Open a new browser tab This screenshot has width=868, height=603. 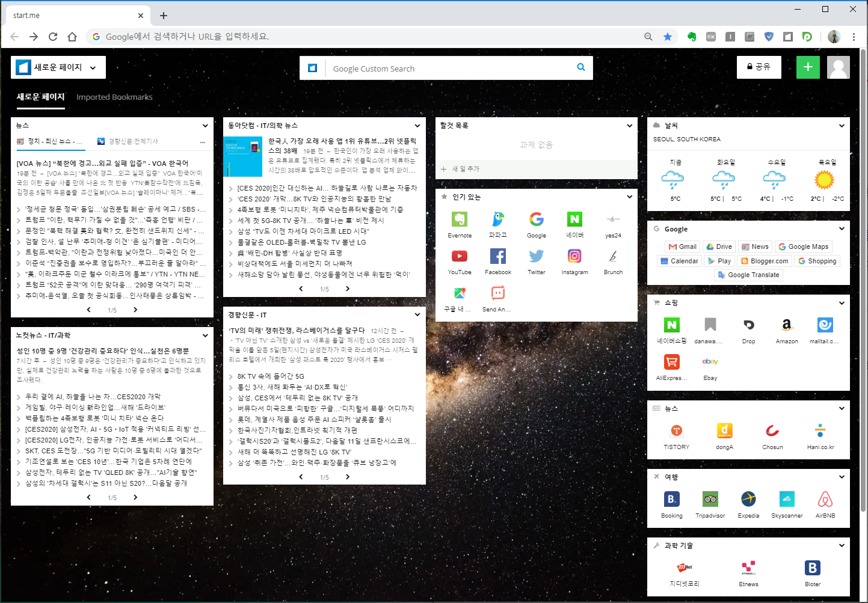164,16
